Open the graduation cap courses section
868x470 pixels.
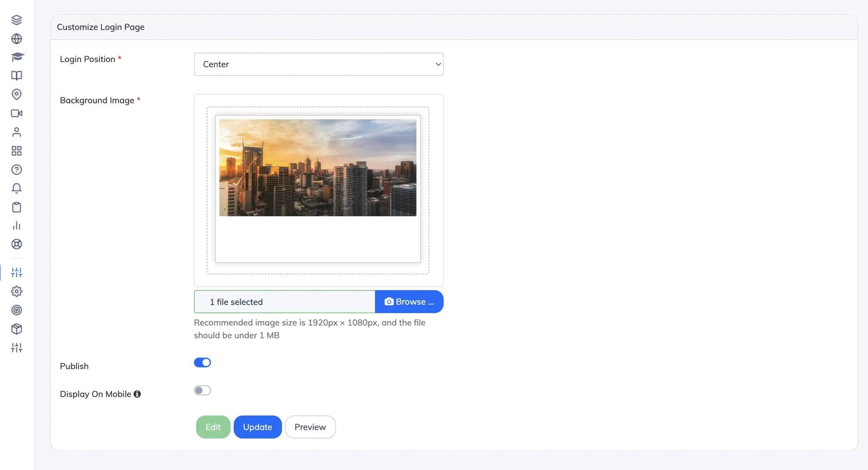(x=17, y=57)
